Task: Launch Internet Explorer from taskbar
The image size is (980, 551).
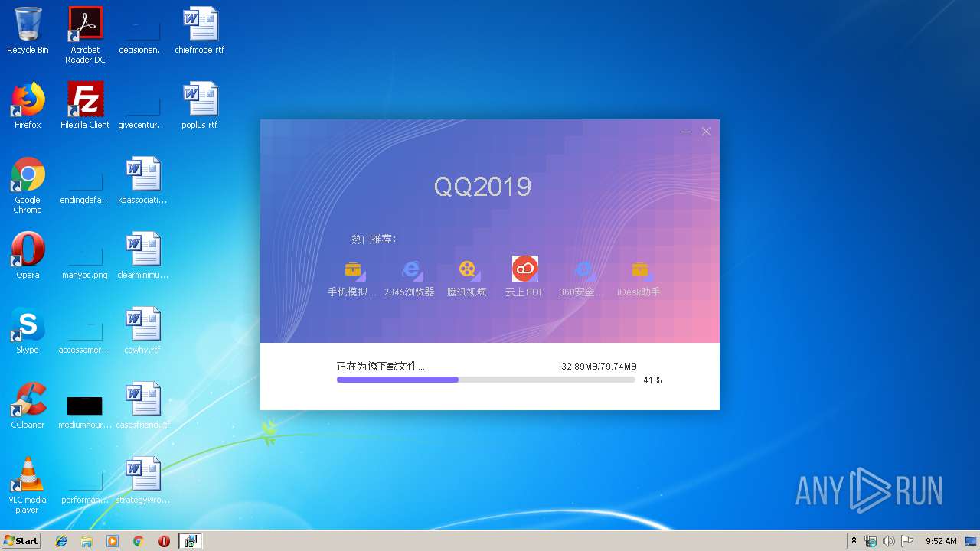Action: click(x=61, y=541)
